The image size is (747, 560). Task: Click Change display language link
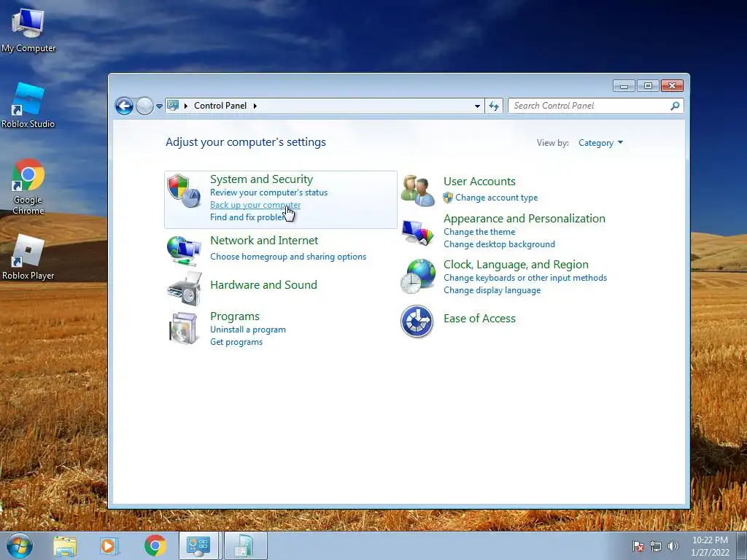pos(492,290)
